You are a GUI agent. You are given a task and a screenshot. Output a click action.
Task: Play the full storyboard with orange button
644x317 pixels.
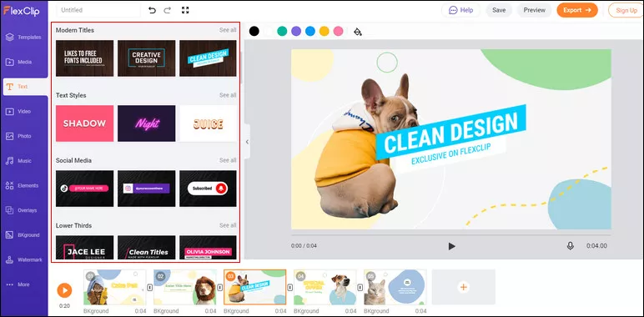click(x=64, y=290)
